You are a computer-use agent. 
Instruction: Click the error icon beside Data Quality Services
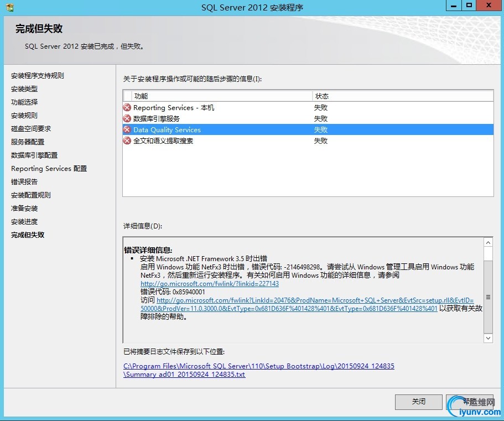[127, 129]
